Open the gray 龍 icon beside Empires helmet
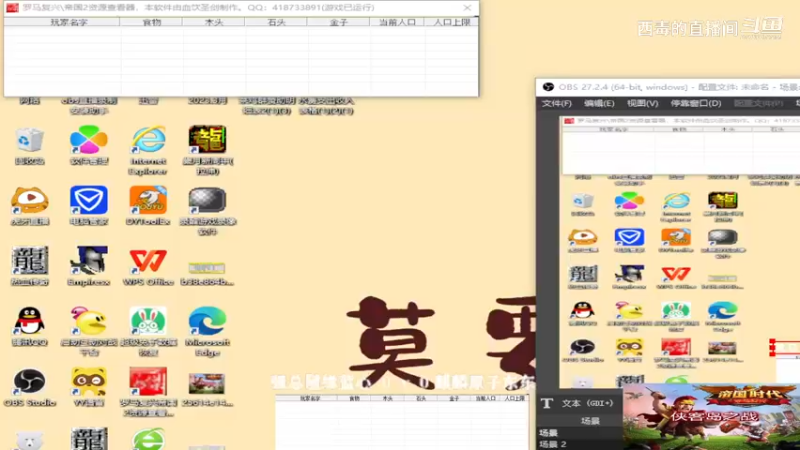The height and width of the screenshot is (450, 800). [x=30, y=260]
